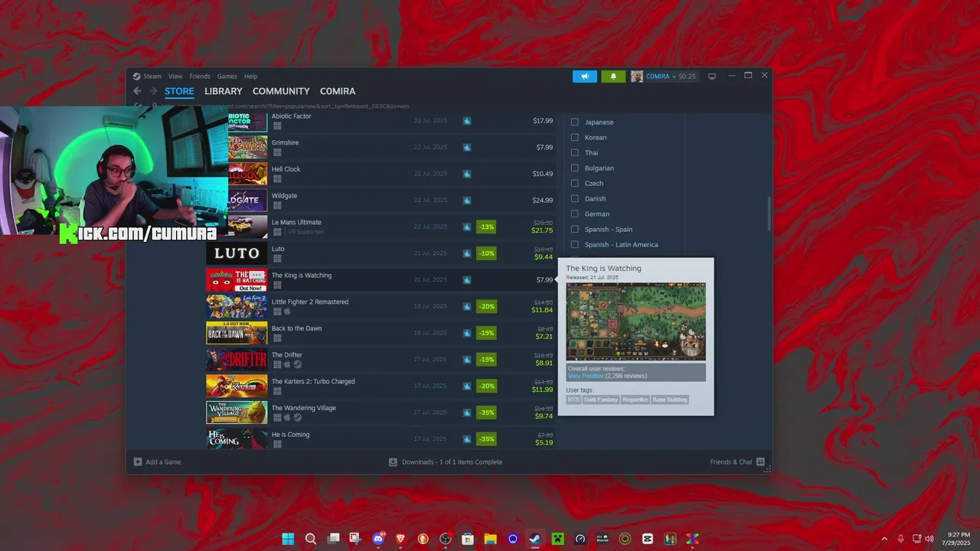
Task: Click the -35% discount on He is Coming
Action: pyautogui.click(x=486, y=439)
